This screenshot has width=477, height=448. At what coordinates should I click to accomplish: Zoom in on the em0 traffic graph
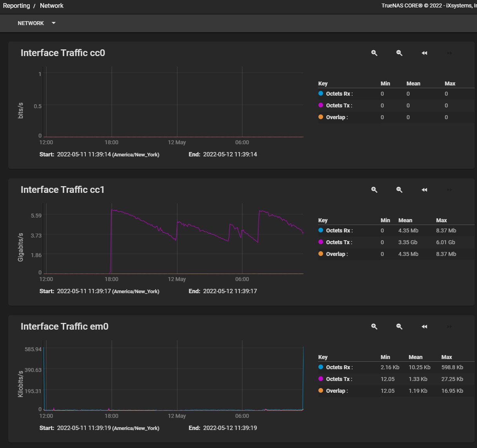(x=374, y=326)
